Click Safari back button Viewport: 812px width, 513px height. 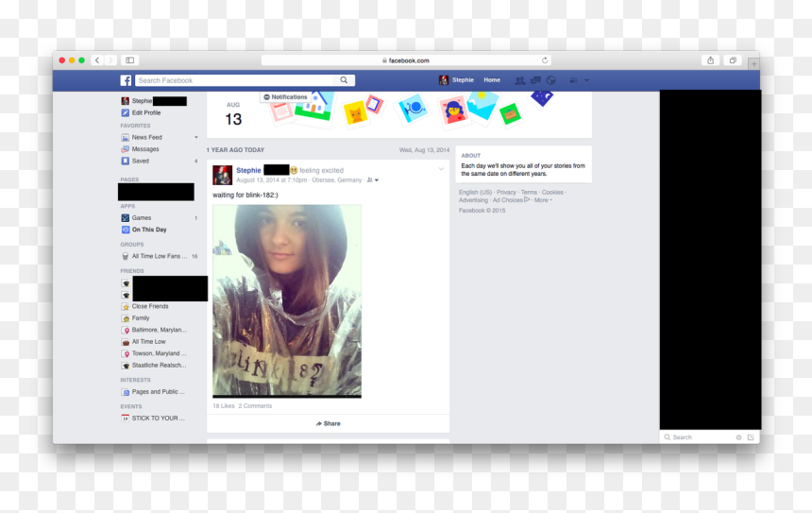97,60
